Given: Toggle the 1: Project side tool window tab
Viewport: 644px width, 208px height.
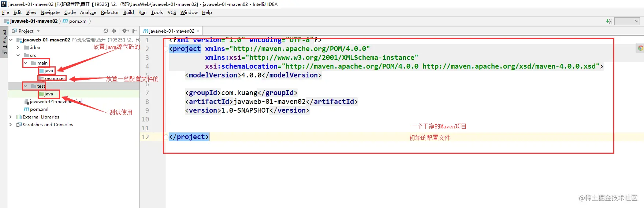Looking at the screenshot, I should 4,41.
